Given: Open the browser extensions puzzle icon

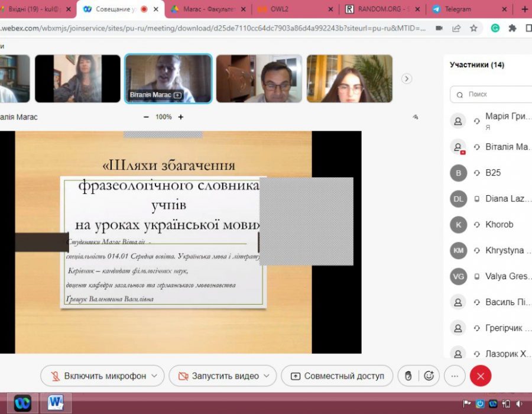Looking at the screenshot, I should [x=512, y=28].
